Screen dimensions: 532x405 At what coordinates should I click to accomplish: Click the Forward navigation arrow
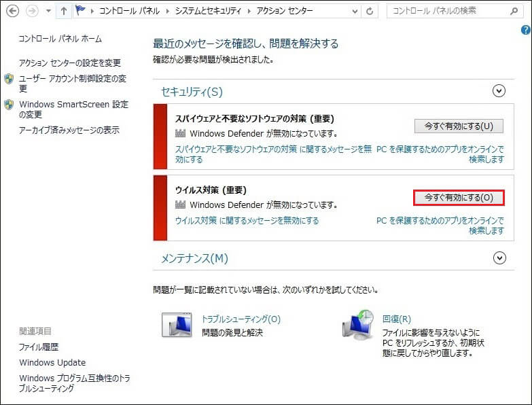click(31, 12)
